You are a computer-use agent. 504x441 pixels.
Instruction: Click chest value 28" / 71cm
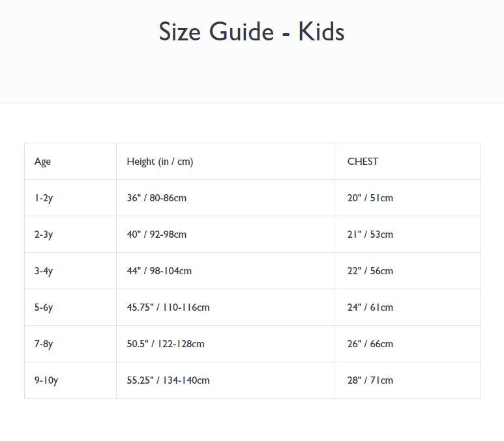(x=370, y=380)
